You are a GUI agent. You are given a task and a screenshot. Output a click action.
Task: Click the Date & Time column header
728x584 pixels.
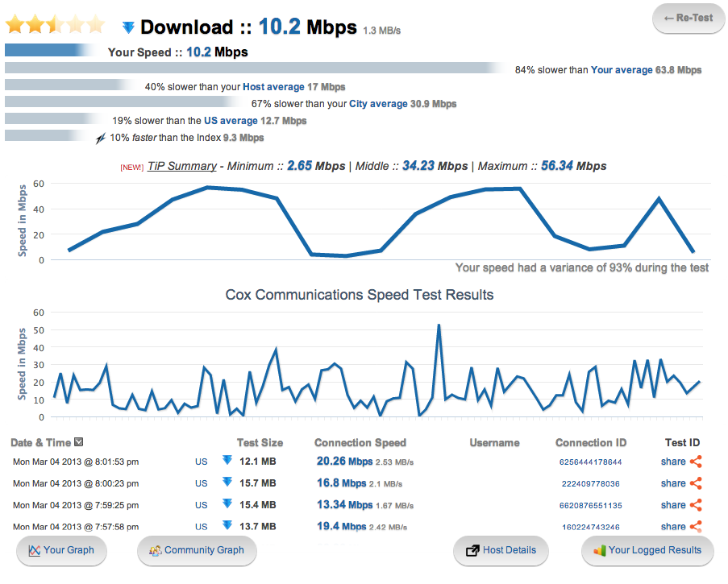click(41, 442)
